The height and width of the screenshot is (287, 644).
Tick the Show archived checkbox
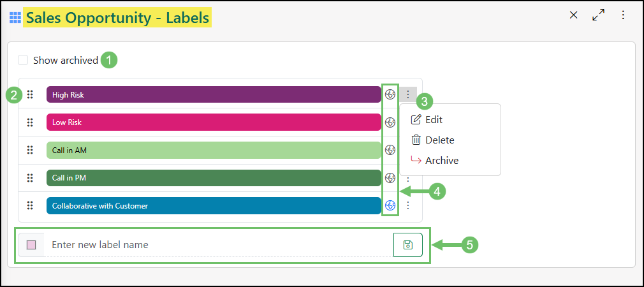23,61
